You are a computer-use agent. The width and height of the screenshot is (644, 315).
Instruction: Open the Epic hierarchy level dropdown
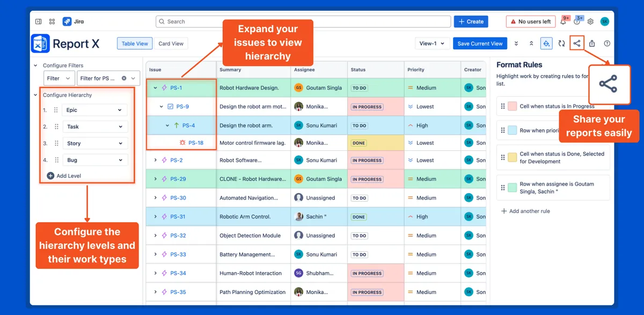pyautogui.click(x=94, y=110)
